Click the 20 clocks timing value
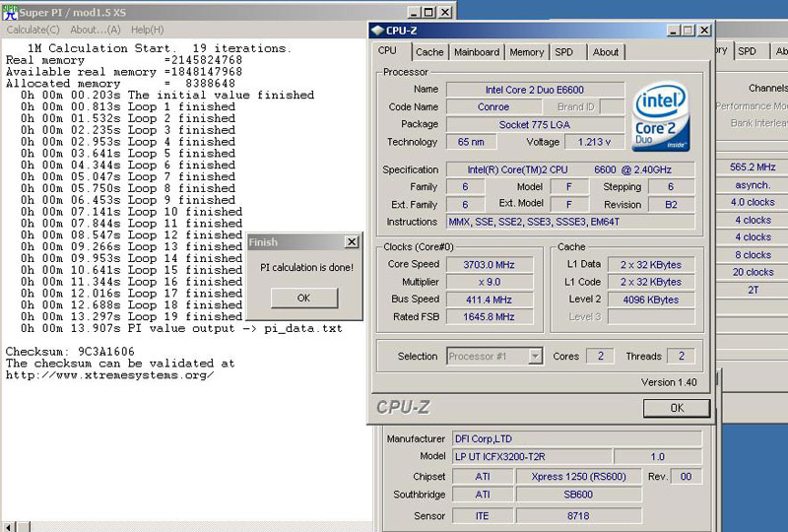 tap(753, 272)
